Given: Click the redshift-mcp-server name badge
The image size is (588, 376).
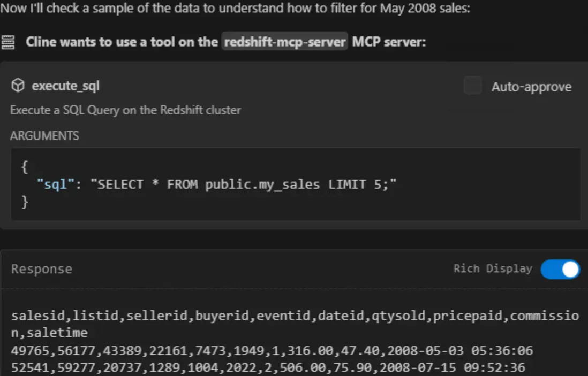Looking at the screenshot, I should (284, 42).
